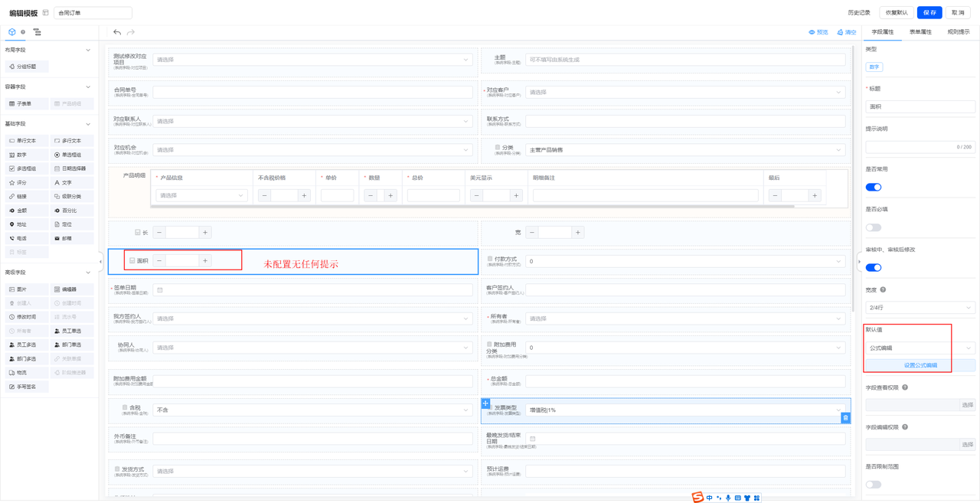The image size is (980, 503).
Task: Open the 含税 dropdown showing 不含
Action: (x=312, y=410)
